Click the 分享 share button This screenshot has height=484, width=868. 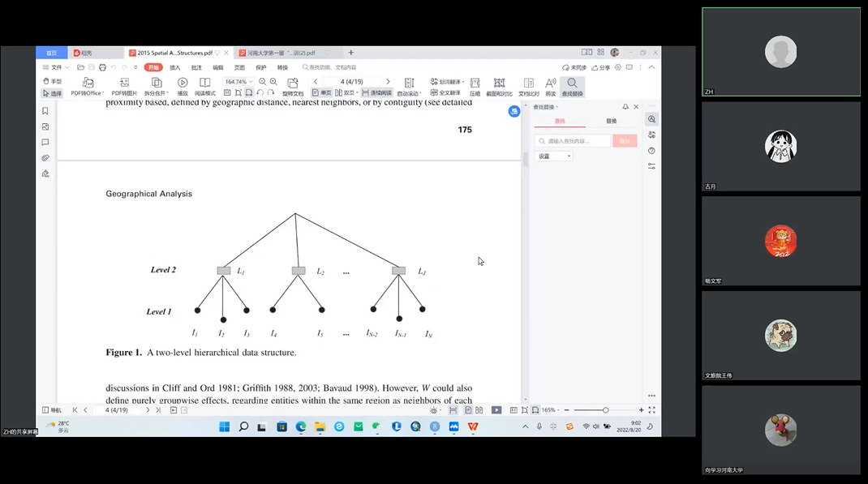tap(601, 67)
